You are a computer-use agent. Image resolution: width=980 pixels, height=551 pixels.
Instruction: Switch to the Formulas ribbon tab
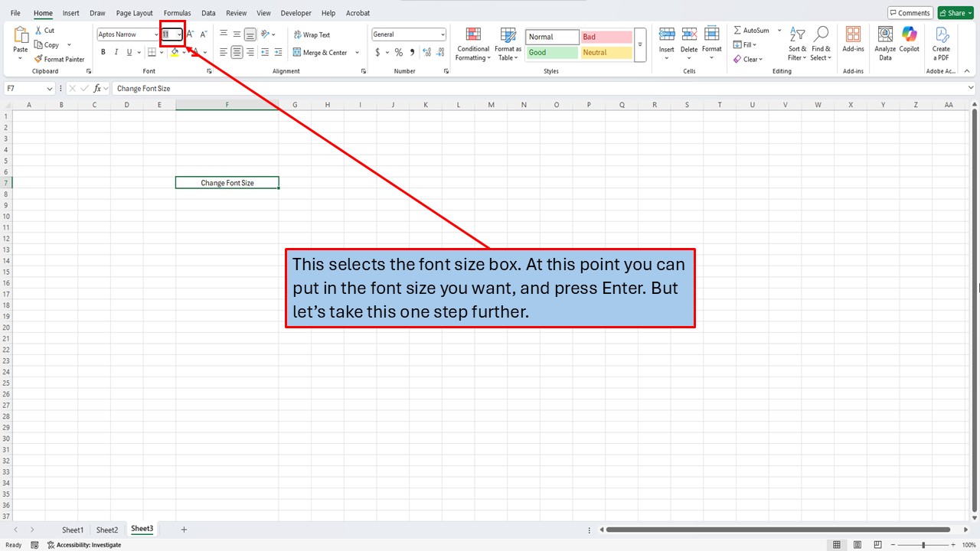pos(177,13)
